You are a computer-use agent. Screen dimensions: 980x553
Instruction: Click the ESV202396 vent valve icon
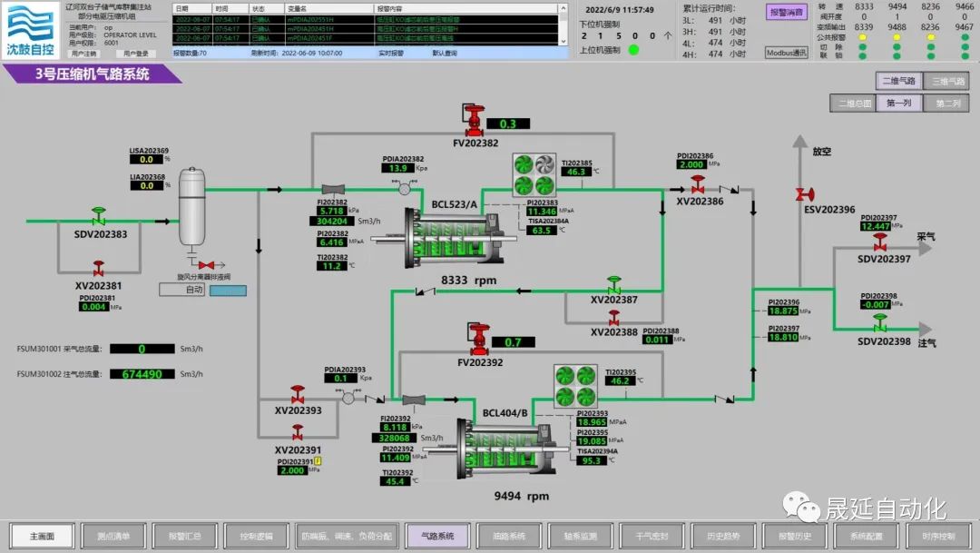[x=801, y=193]
